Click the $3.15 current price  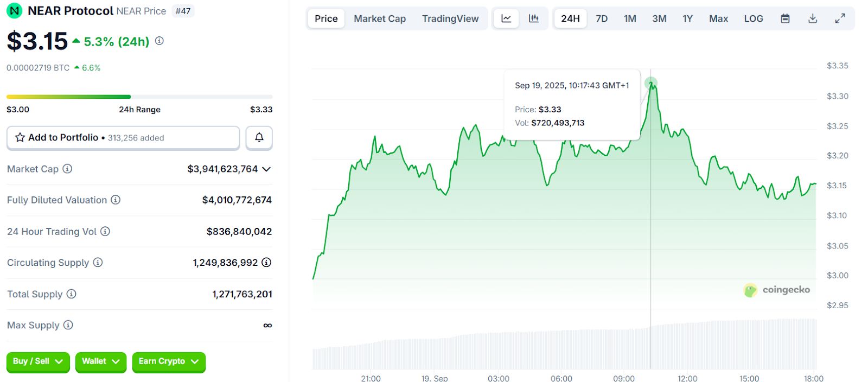click(x=37, y=41)
